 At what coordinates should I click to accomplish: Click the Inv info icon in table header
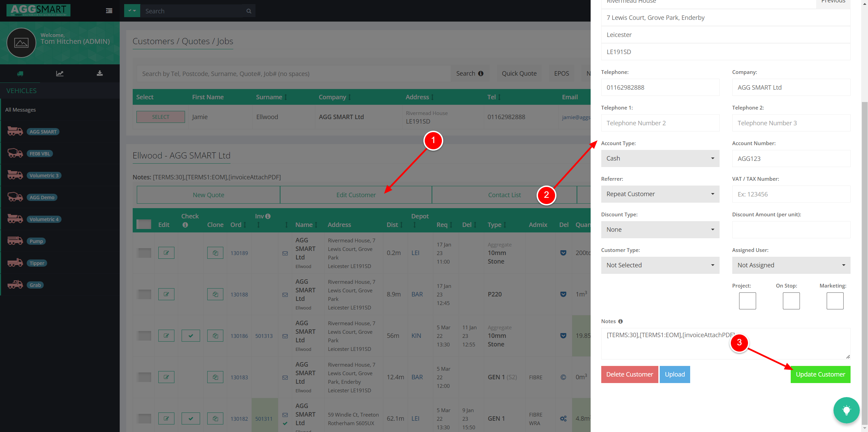point(268,216)
